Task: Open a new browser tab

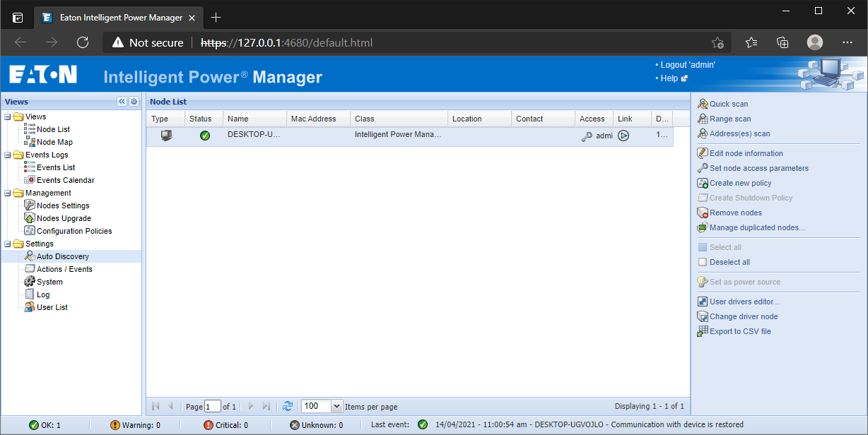Action: (x=216, y=17)
